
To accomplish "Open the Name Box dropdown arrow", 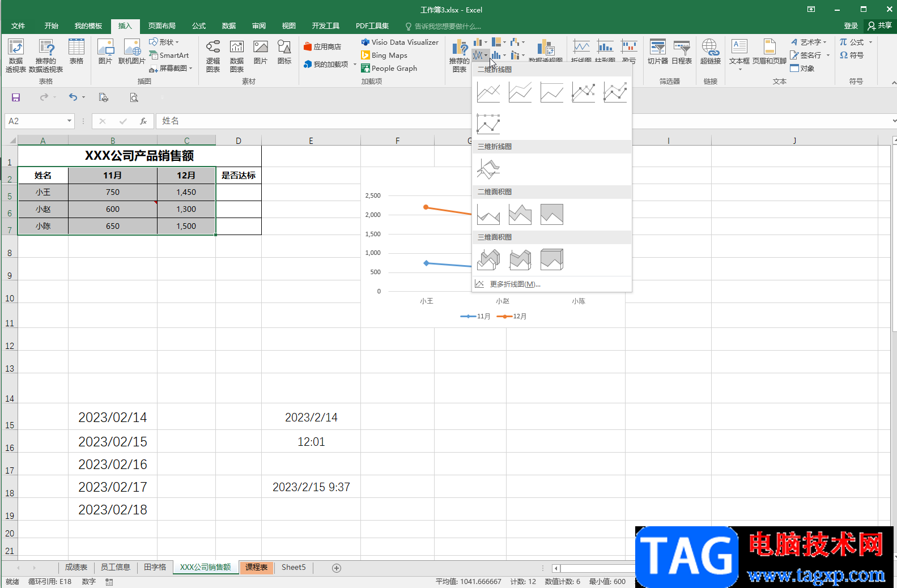I will 69,121.
